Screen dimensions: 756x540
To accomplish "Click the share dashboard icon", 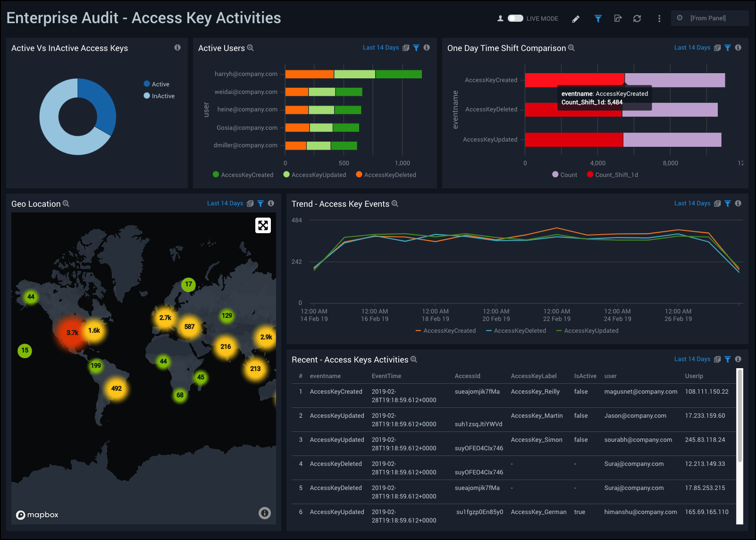I will pyautogui.click(x=618, y=18).
